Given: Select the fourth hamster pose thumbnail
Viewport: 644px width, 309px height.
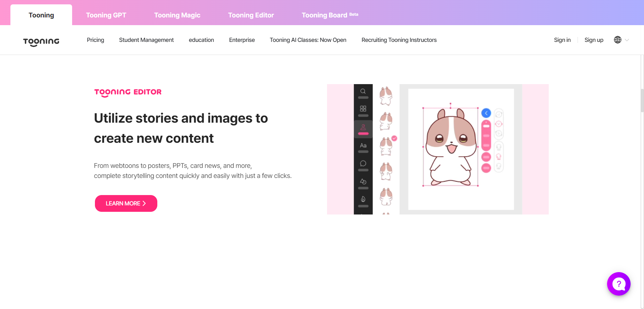Looking at the screenshot, I should [386, 172].
